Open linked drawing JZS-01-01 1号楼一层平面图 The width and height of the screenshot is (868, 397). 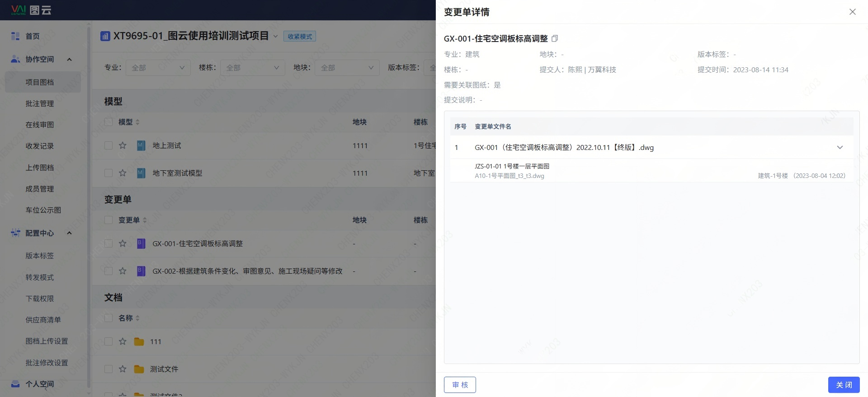click(x=512, y=166)
